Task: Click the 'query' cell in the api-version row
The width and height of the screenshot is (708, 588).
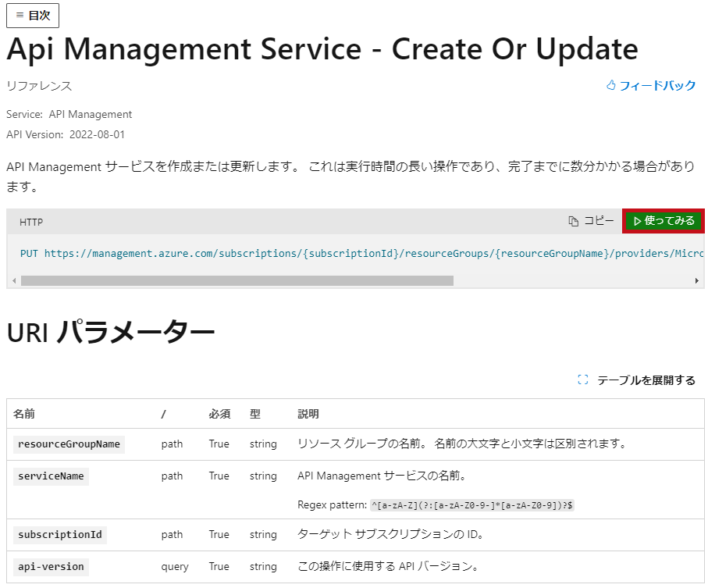Action: pos(175,567)
